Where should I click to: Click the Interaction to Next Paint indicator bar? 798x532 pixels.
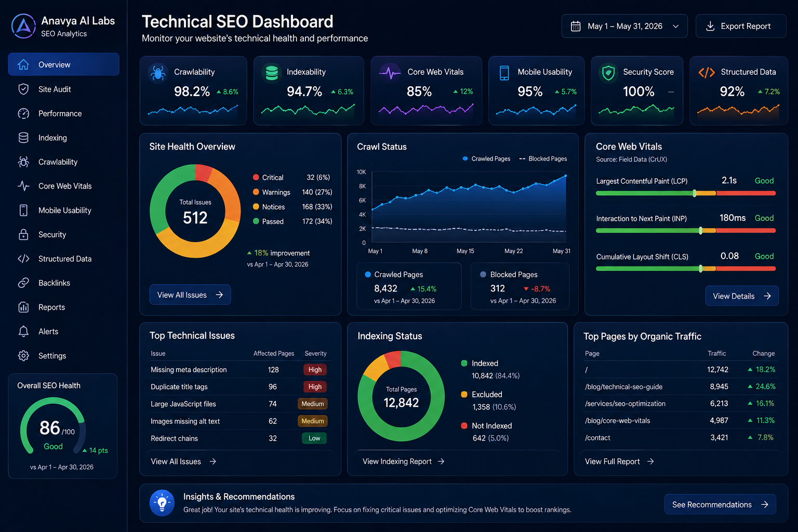686,231
